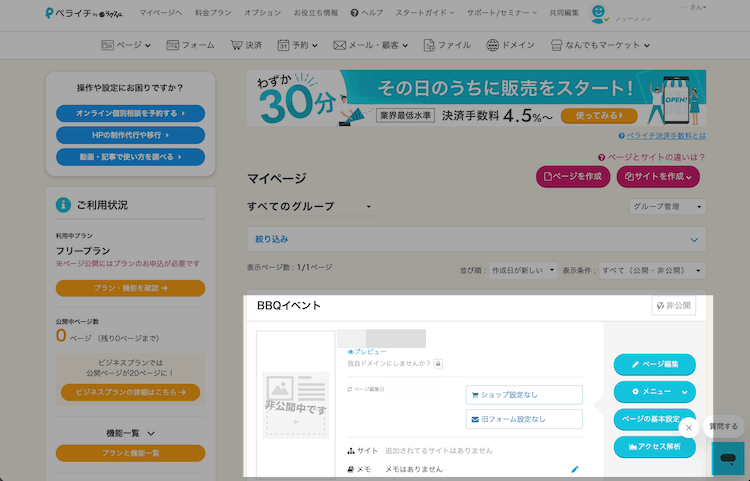Open フォーム in the toolbar
750x481 pixels.
click(x=190, y=45)
